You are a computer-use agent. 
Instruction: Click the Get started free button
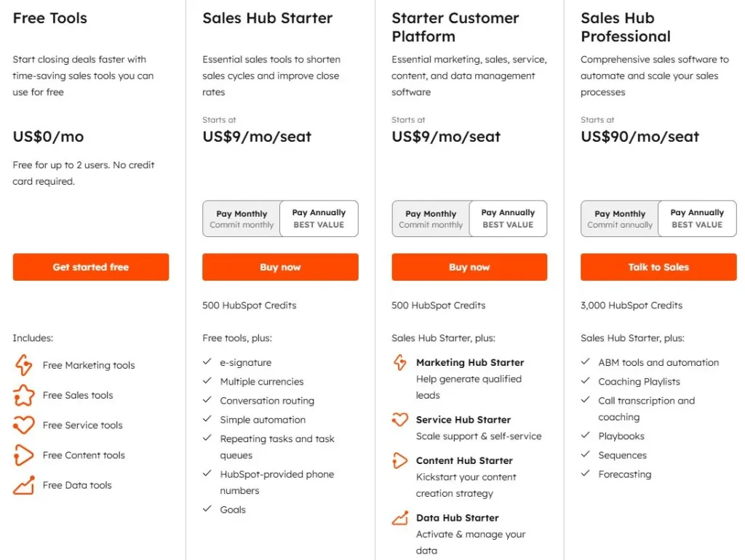tap(91, 267)
